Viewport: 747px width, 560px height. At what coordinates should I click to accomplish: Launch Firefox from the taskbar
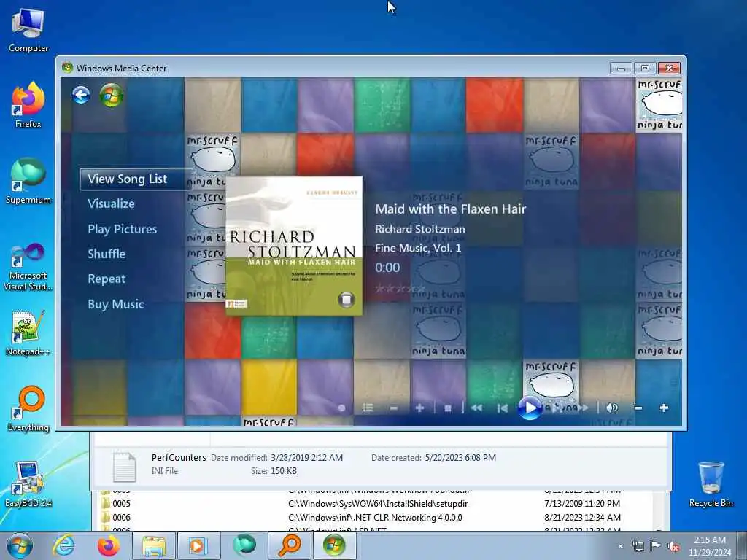[x=109, y=545]
